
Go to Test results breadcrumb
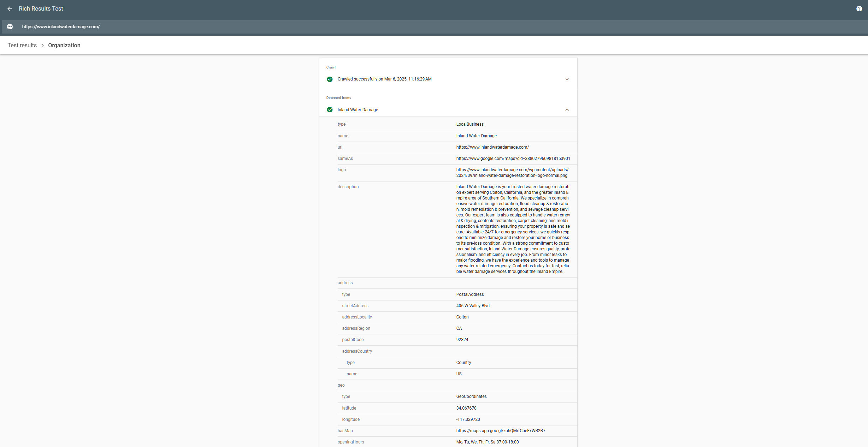coord(22,46)
